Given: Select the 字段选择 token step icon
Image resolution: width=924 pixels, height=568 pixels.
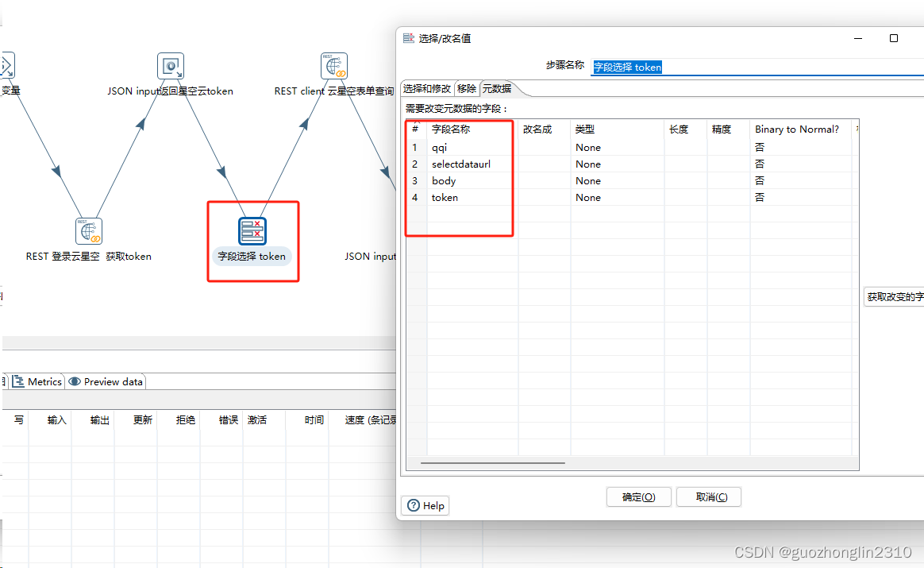Looking at the screenshot, I should tap(253, 230).
